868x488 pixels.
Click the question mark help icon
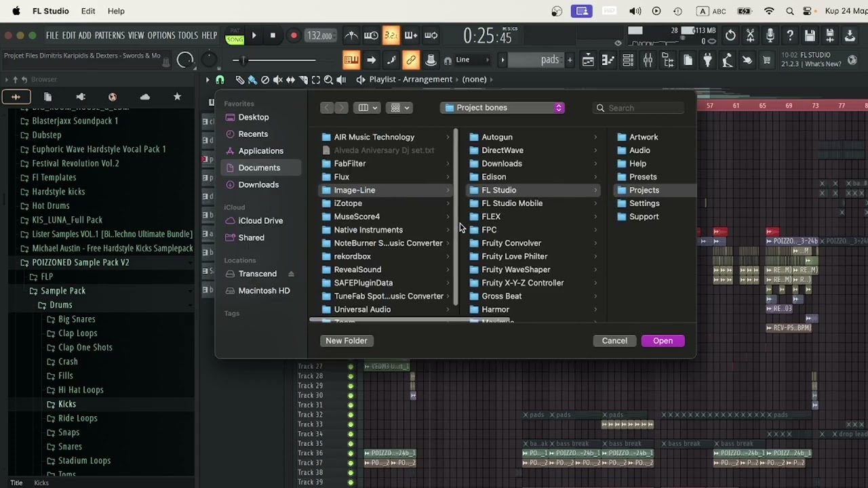coord(790,36)
